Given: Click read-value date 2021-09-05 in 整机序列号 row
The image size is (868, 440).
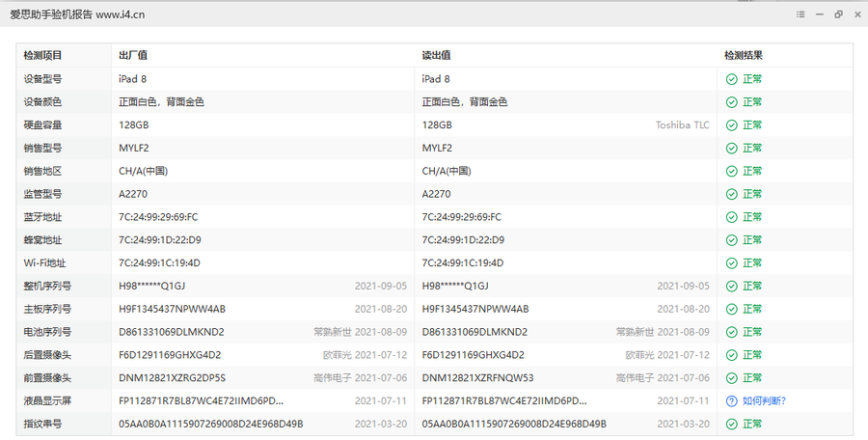Looking at the screenshot, I should [x=683, y=286].
